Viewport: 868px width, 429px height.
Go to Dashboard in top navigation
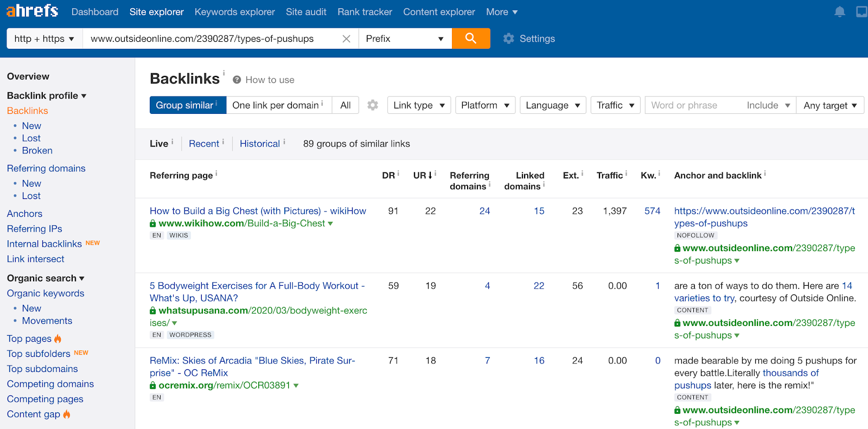(x=95, y=12)
